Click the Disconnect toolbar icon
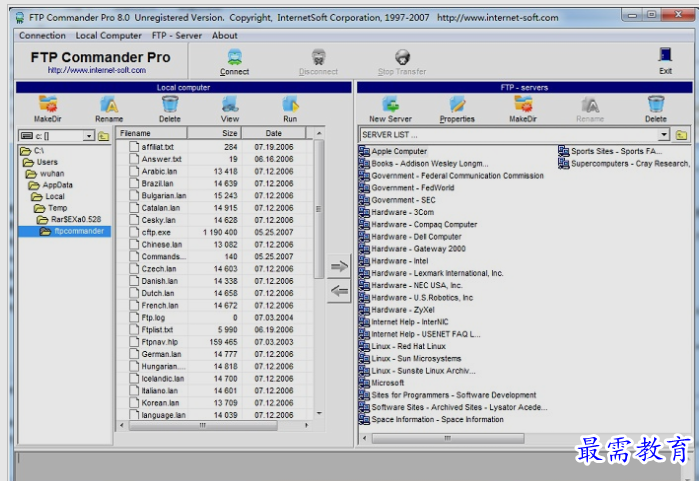699x481 pixels. (x=318, y=57)
